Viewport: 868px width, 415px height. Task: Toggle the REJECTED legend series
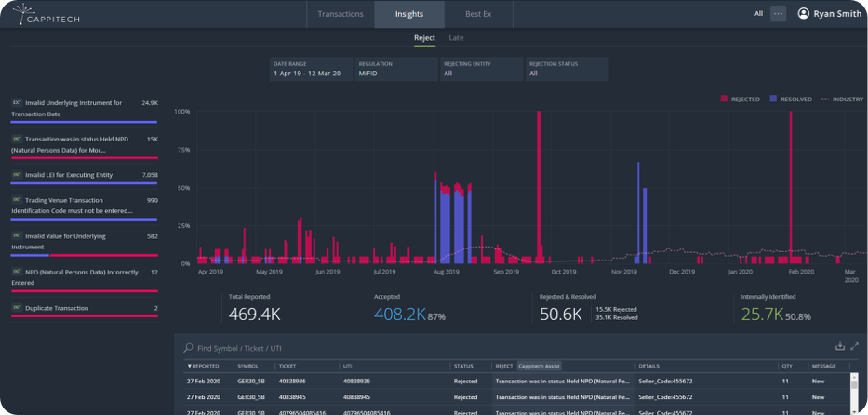[x=740, y=100]
